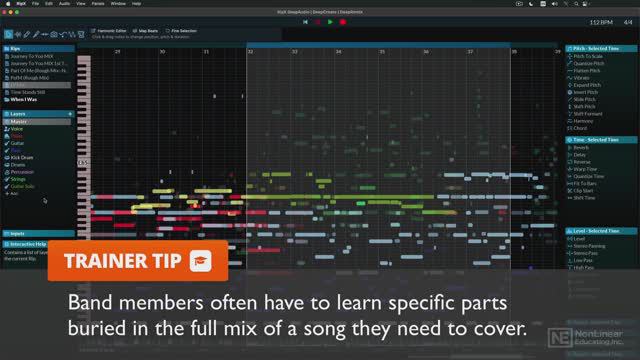
Task: Open the Panels menu
Action: tap(98, 4)
